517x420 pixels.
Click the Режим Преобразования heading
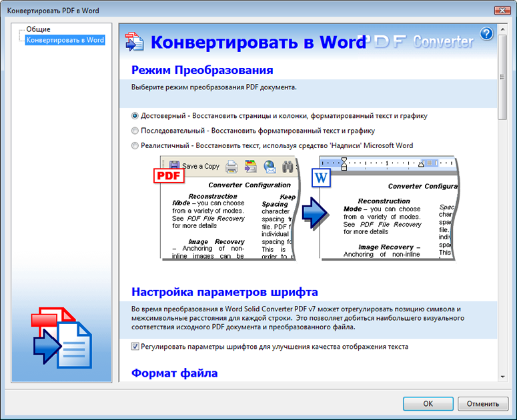[x=202, y=70]
